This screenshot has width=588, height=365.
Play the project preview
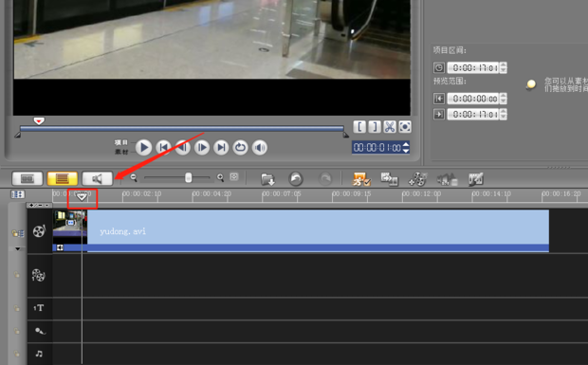click(143, 147)
